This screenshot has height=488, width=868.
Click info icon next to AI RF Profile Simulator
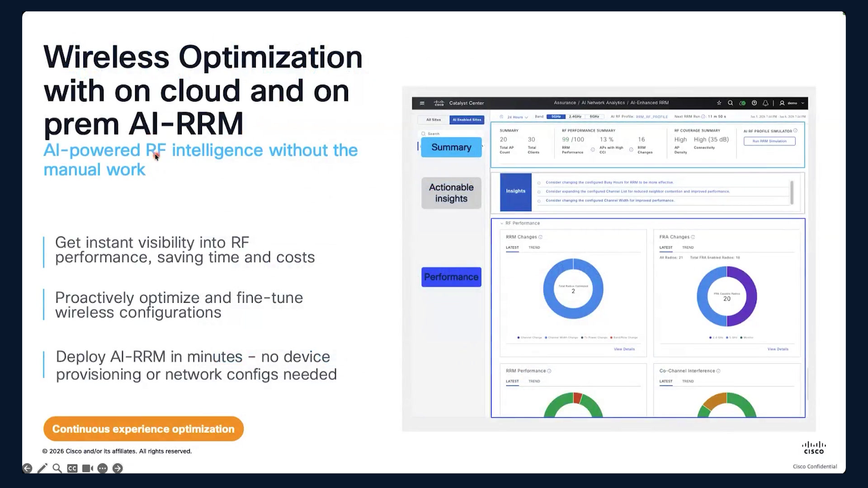(795, 131)
